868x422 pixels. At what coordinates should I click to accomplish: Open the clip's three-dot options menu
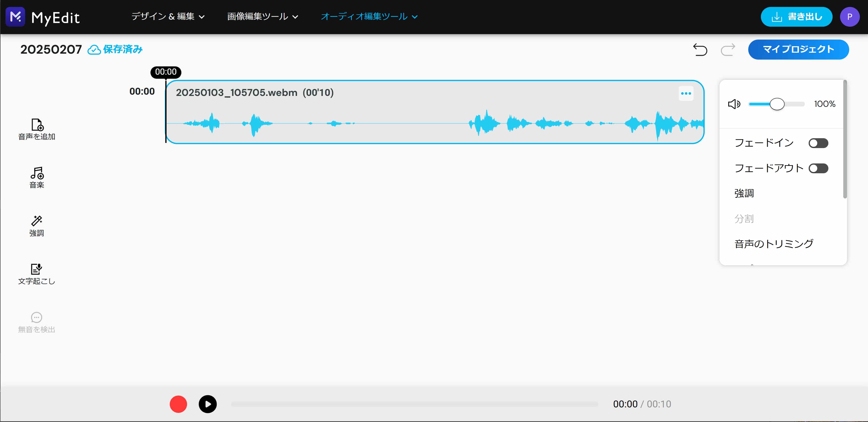[686, 94]
